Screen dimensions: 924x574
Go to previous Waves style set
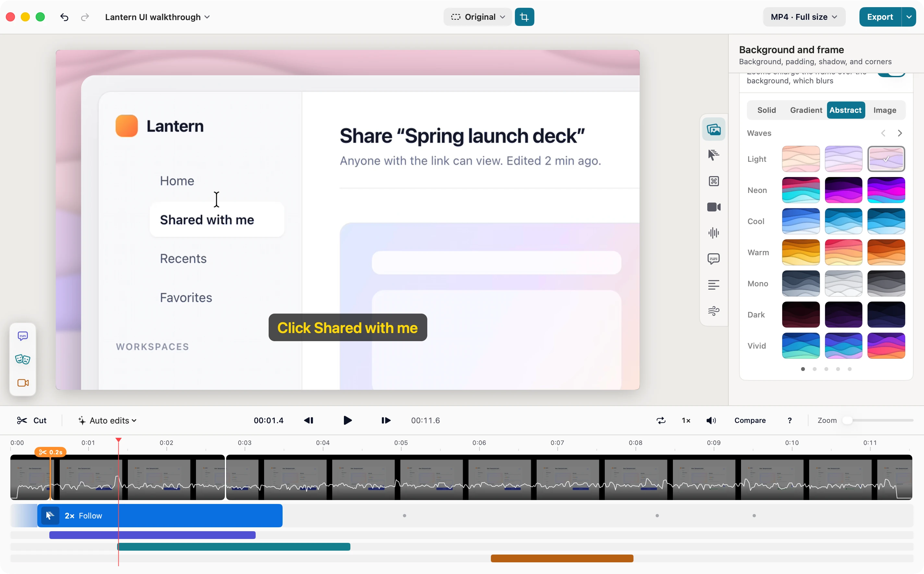(883, 133)
